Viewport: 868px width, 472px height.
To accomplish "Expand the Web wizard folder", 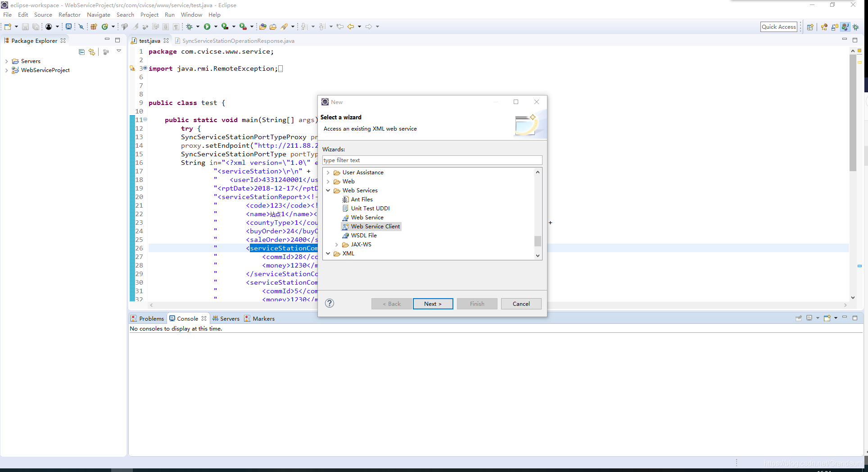I will point(328,182).
